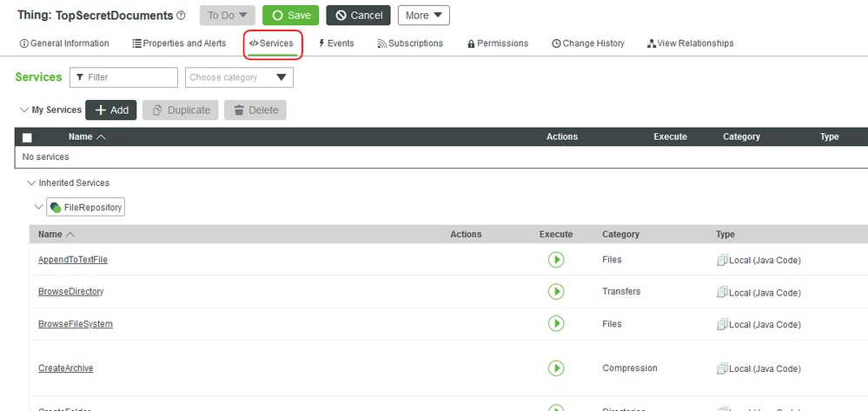Add a new service
Image resolution: width=868 pixels, height=411 pixels.
pos(110,110)
